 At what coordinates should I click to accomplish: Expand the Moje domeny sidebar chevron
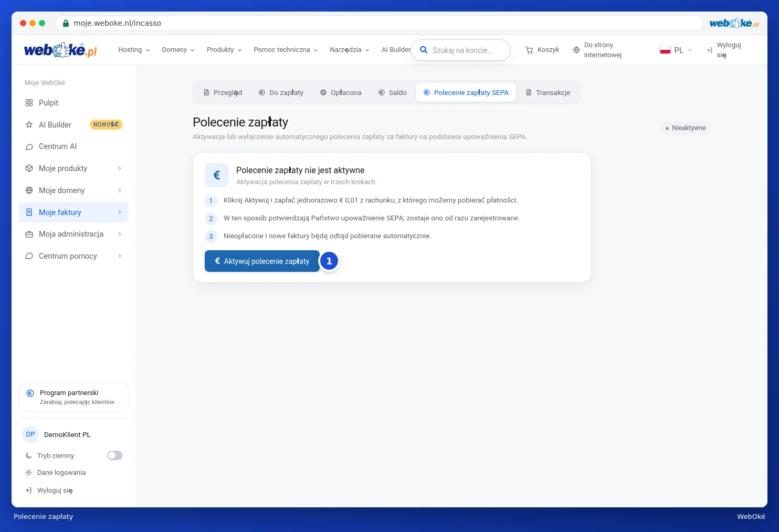pyautogui.click(x=120, y=190)
